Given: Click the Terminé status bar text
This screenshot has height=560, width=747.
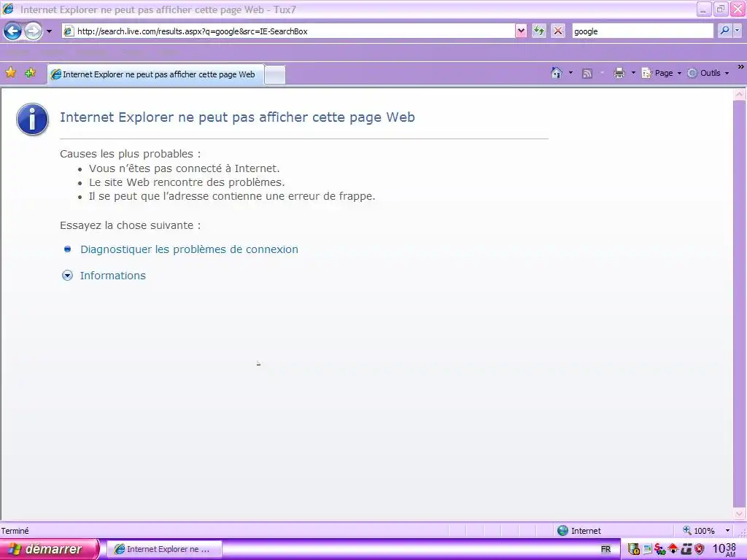Looking at the screenshot, I should [x=15, y=531].
